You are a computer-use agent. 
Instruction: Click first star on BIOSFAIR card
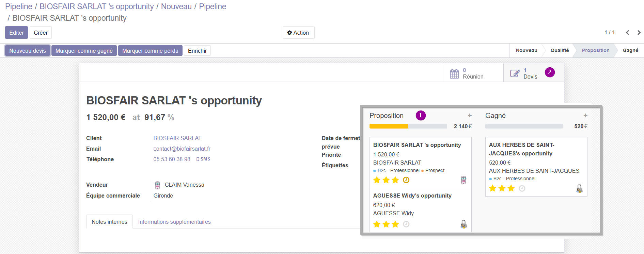point(377,180)
